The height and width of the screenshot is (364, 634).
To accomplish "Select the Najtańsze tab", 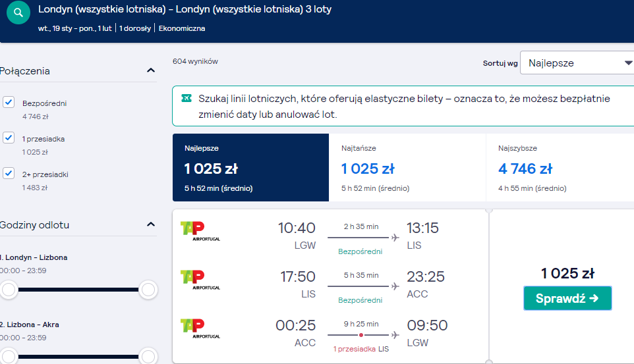I will click(407, 168).
